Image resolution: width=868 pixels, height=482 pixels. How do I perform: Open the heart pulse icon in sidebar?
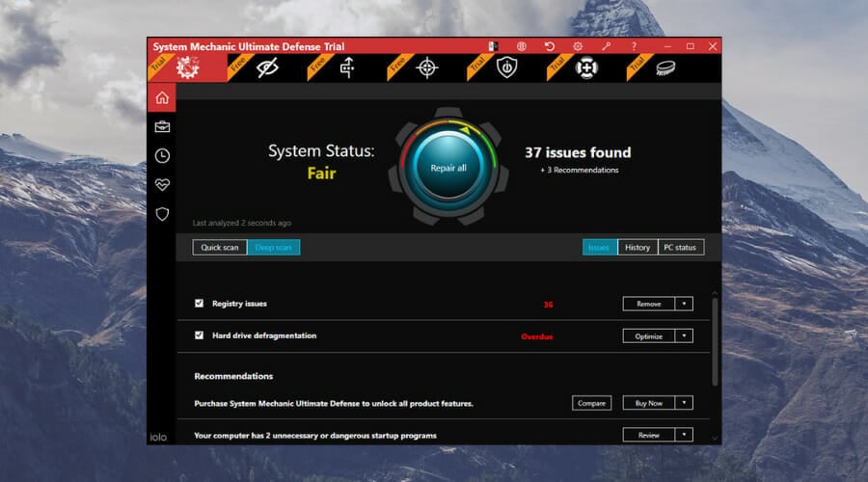[x=162, y=185]
